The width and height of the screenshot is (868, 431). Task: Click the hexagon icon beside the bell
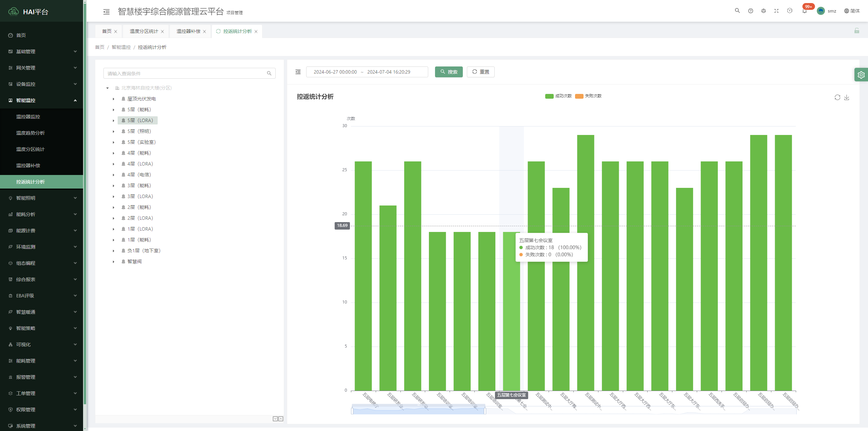click(790, 11)
